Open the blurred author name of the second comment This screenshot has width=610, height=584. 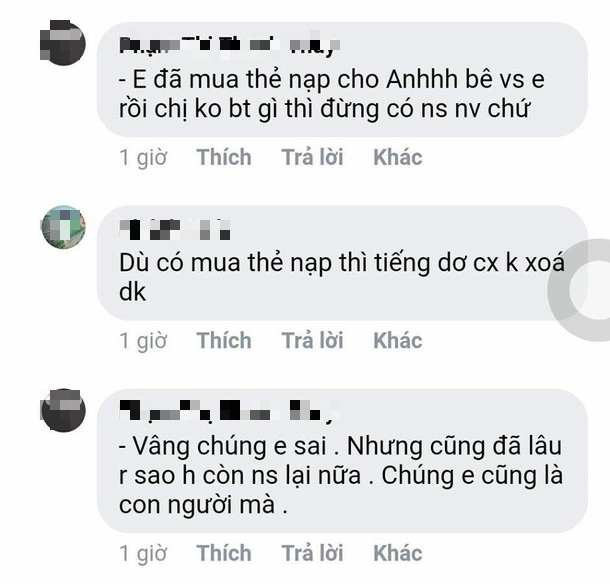(x=175, y=230)
